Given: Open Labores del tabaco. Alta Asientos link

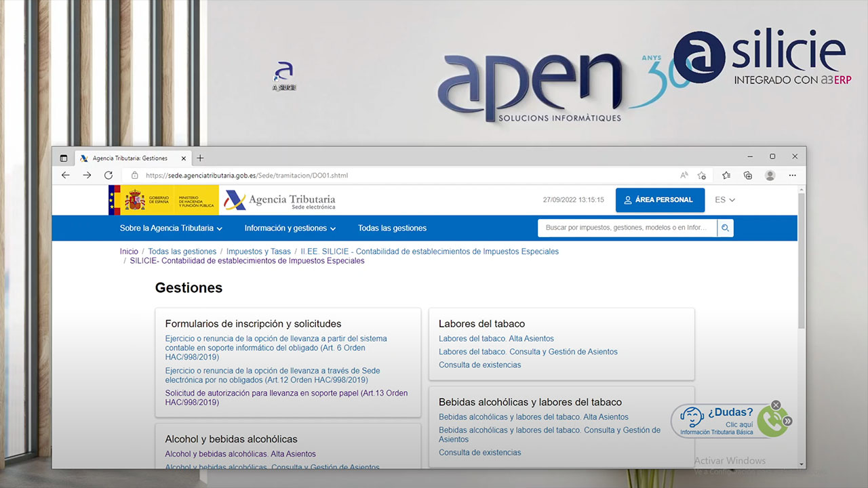Looking at the screenshot, I should (x=496, y=339).
